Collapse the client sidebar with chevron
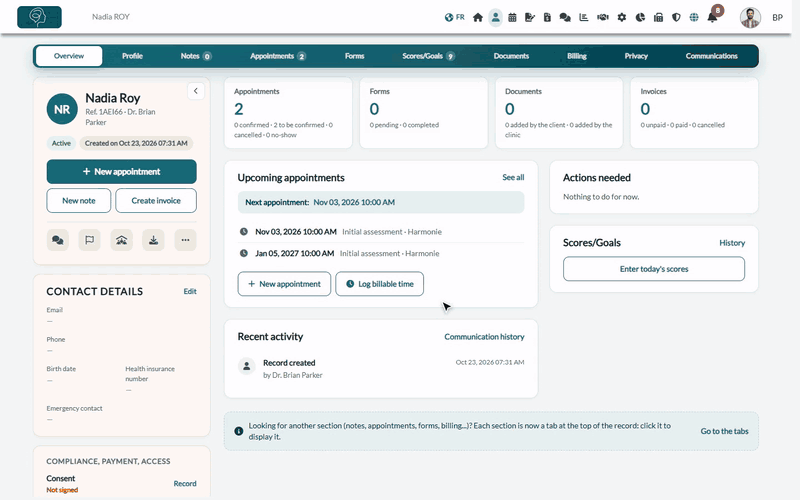Viewport: 800px width, 500px height. pos(196,91)
